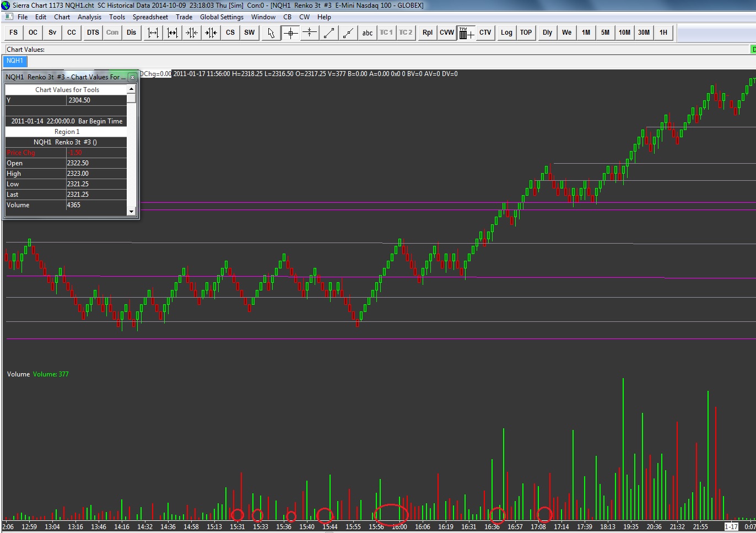
Task: Click the expand bar spacing icon
Action: (153, 33)
